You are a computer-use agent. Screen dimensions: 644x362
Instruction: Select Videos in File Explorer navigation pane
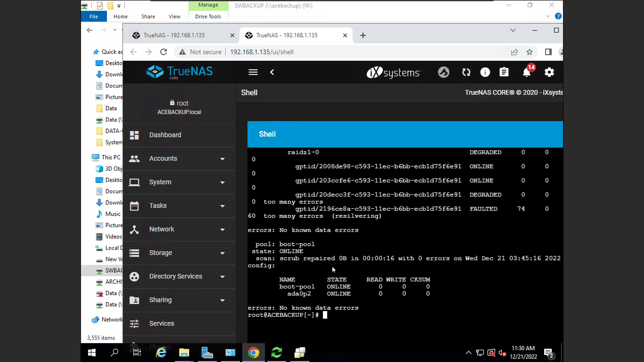pyautogui.click(x=113, y=237)
